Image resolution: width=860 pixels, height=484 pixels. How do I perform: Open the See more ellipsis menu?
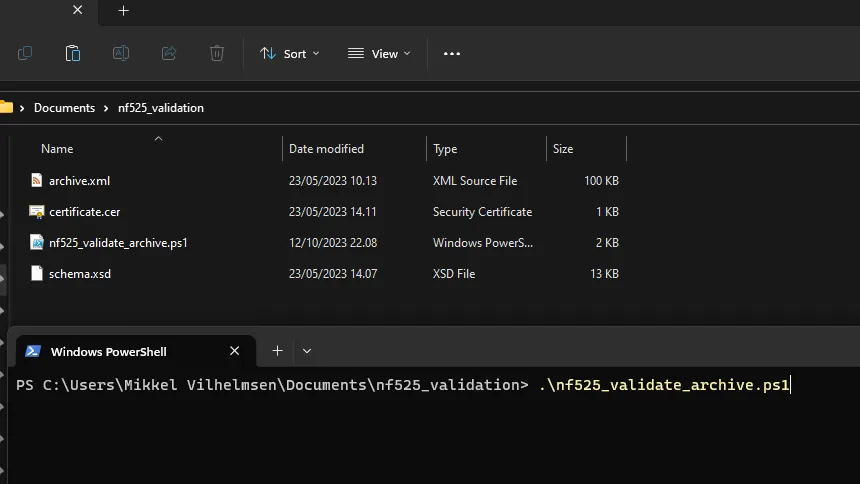[451, 54]
